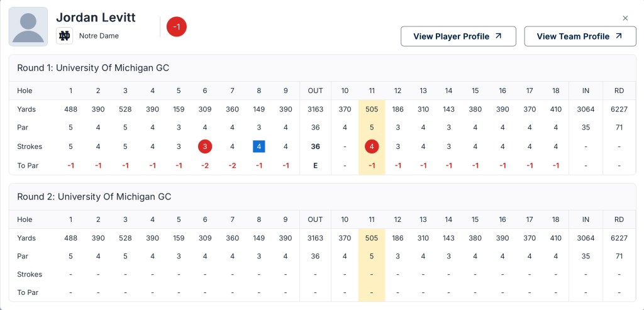Click the red -1 total score badge
Screen dimensions: 644x310
tap(177, 26)
